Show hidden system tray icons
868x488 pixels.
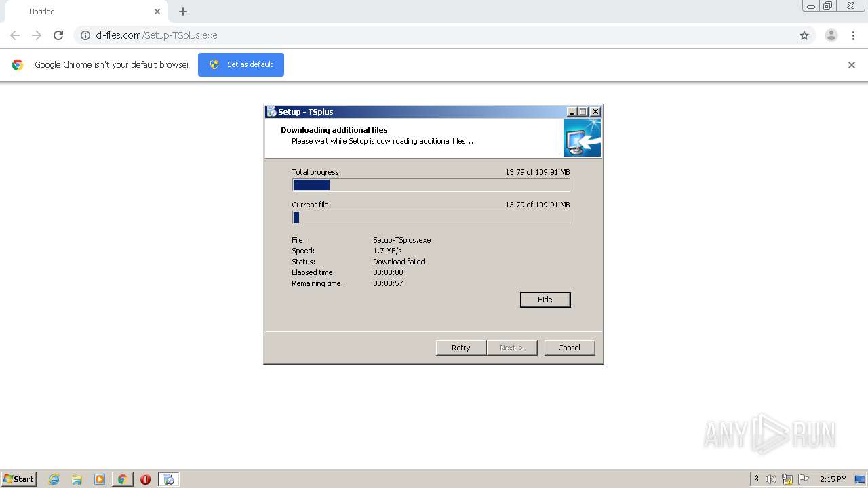[757, 479]
